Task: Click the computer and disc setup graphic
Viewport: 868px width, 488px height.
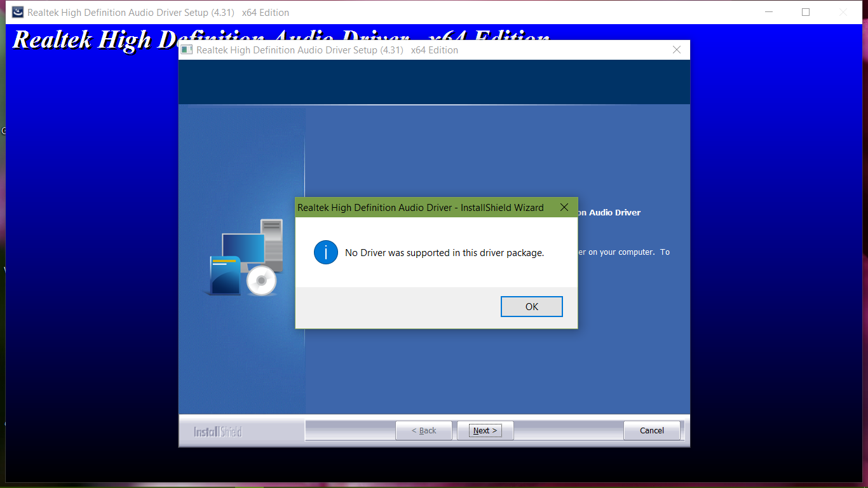Action: tap(246, 257)
